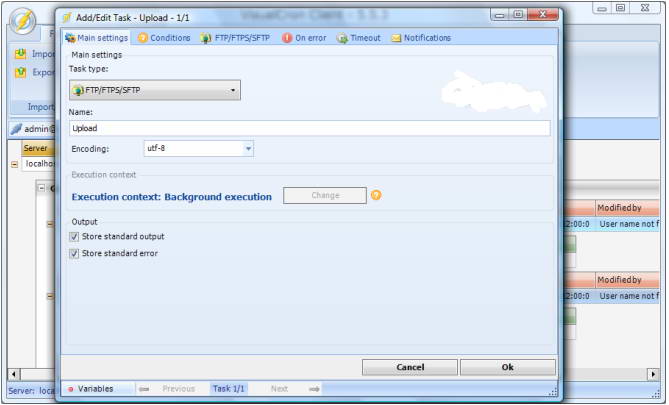
Task: Click the upper Modifiedby column header
Action: (627, 208)
